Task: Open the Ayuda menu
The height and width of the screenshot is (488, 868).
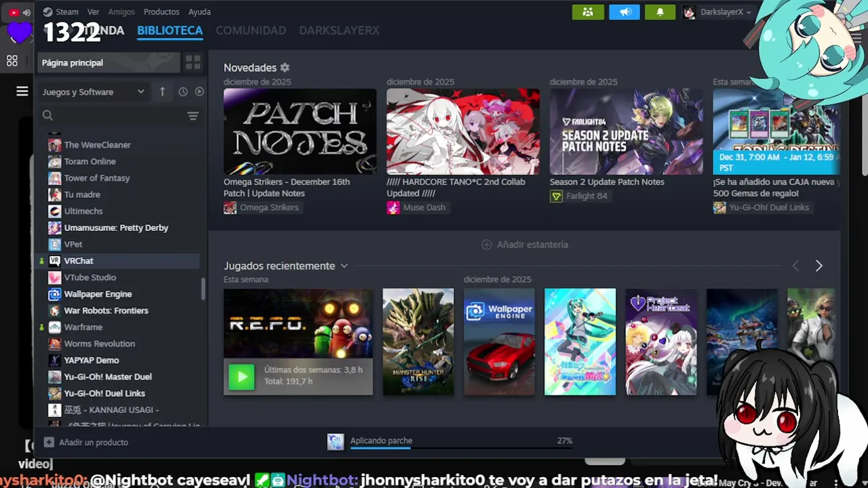Action: point(199,12)
